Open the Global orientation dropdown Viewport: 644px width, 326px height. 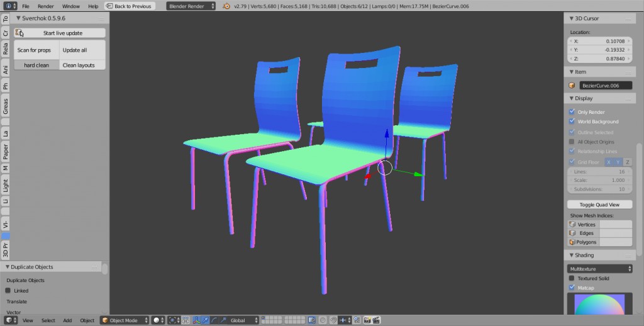(x=244, y=320)
